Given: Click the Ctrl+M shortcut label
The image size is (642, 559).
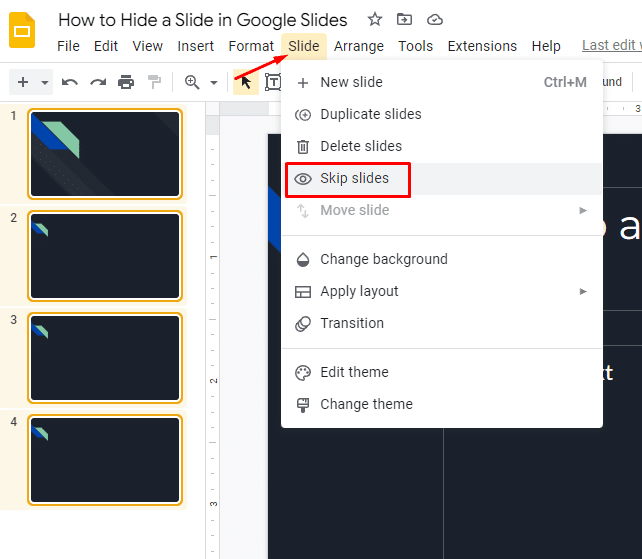Looking at the screenshot, I should click(565, 82).
